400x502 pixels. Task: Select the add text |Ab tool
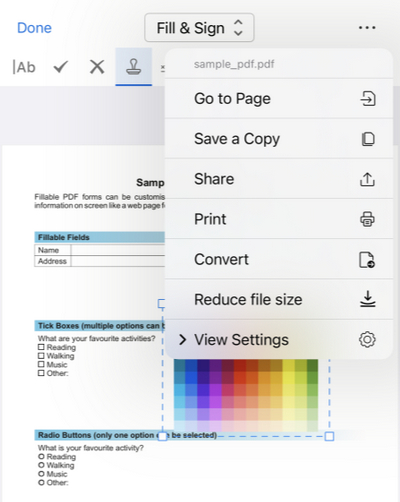(x=24, y=67)
